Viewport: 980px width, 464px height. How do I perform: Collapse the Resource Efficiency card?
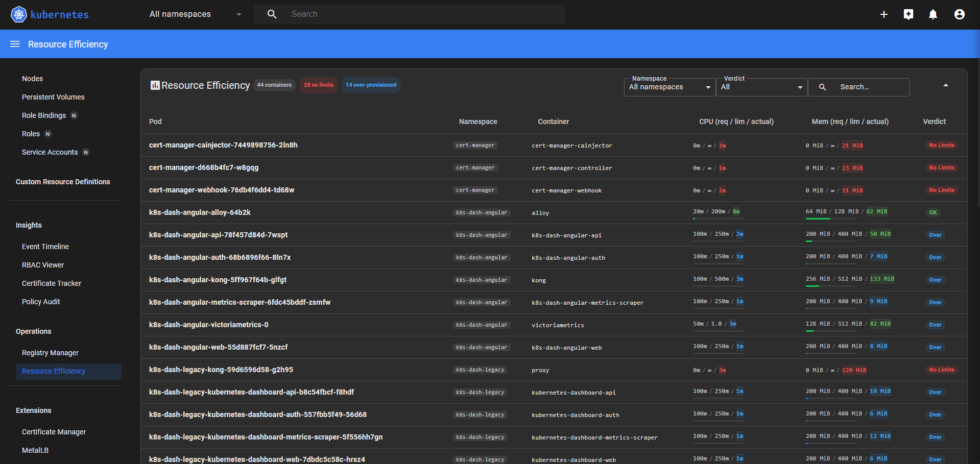(946, 85)
